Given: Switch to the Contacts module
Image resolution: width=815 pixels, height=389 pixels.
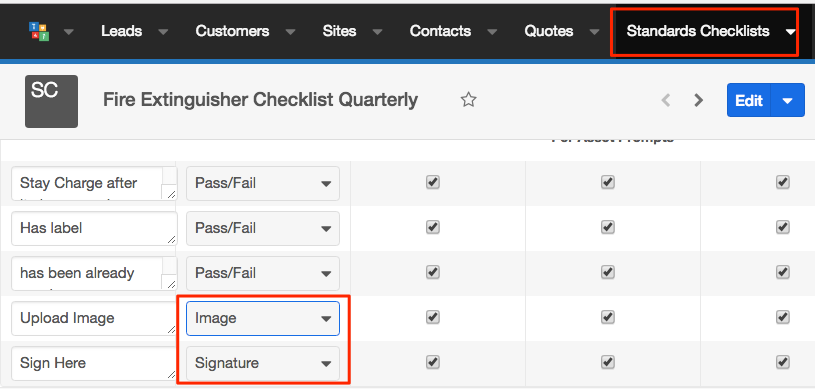Looking at the screenshot, I should (x=440, y=31).
